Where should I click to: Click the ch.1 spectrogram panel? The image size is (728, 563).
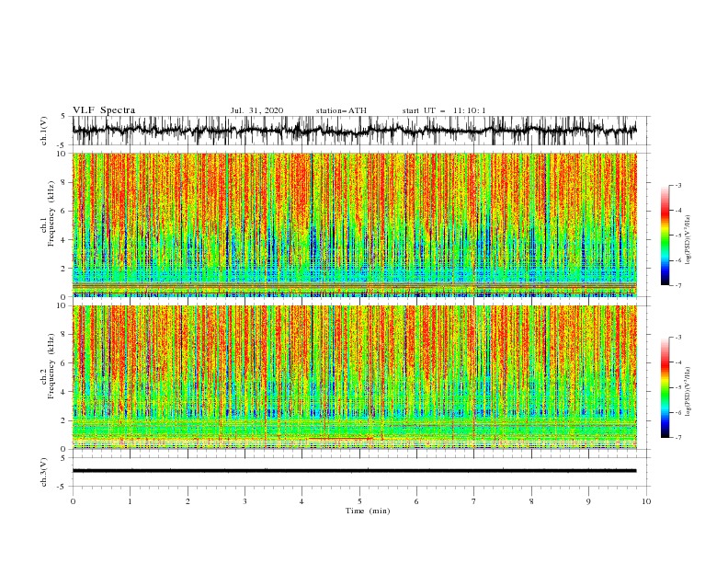click(x=354, y=224)
